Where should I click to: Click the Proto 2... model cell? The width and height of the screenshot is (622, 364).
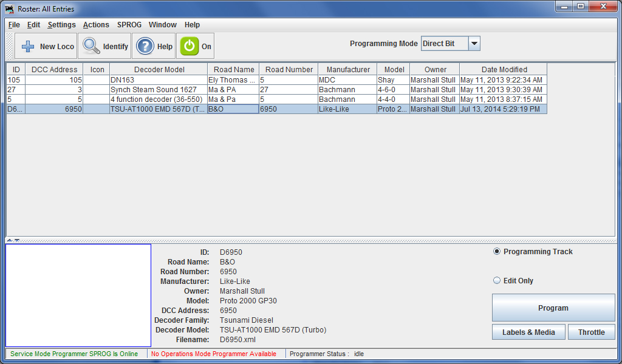394,109
